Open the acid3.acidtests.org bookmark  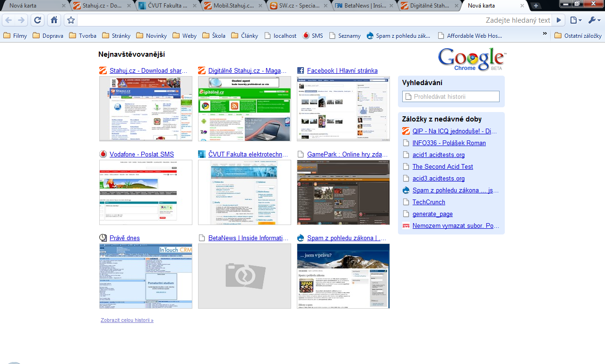439,178
